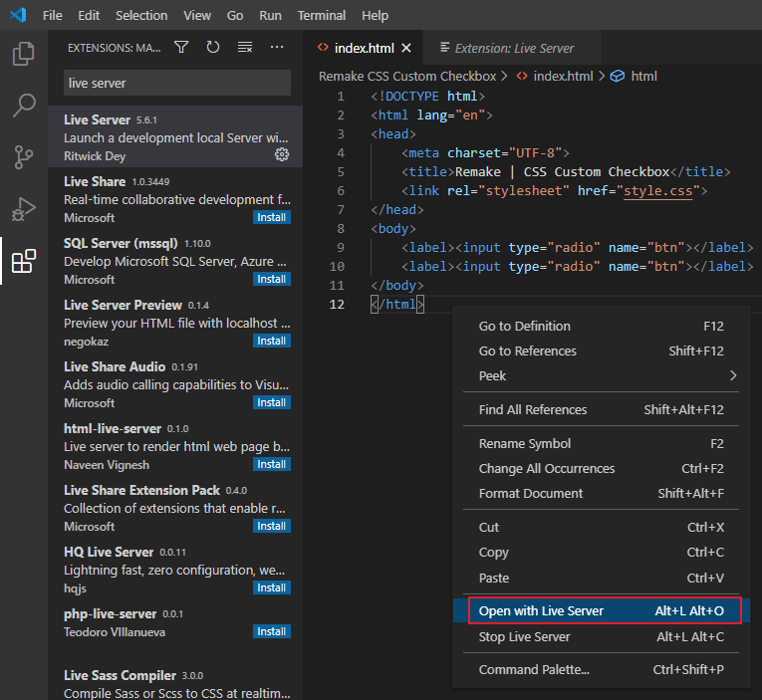Open the Run menu
The height and width of the screenshot is (700, 762).
pos(270,16)
